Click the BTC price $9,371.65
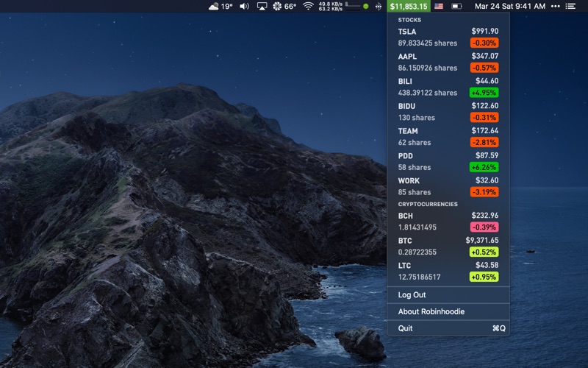Screen dimensions: 588x368 (x=482, y=240)
